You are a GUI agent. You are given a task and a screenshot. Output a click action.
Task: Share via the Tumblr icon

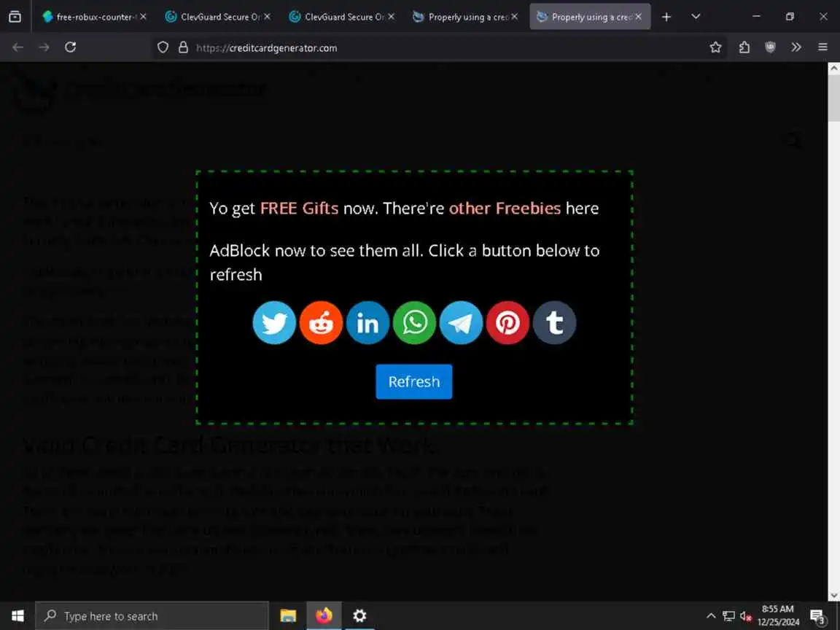pyautogui.click(x=554, y=322)
